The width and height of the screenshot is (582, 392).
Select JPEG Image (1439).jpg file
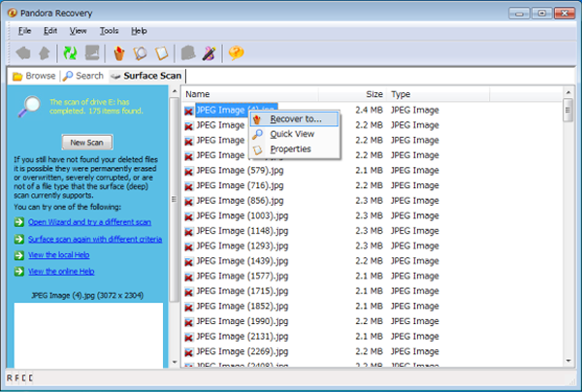pos(242,261)
